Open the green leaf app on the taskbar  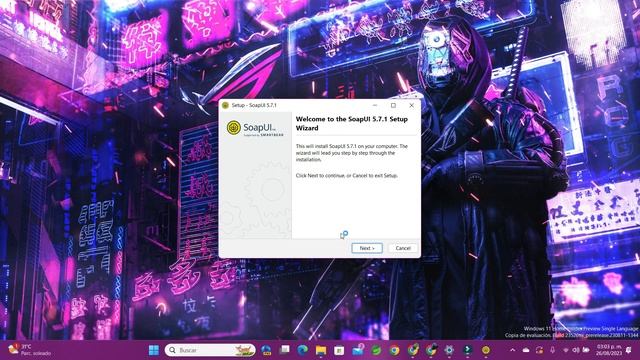click(x=376, y=350)
